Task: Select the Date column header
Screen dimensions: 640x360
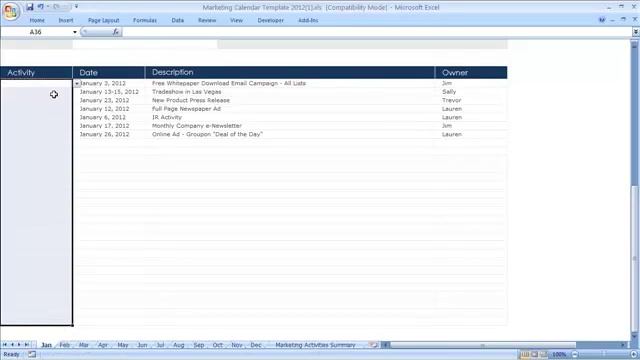Action: pos(109,73)
